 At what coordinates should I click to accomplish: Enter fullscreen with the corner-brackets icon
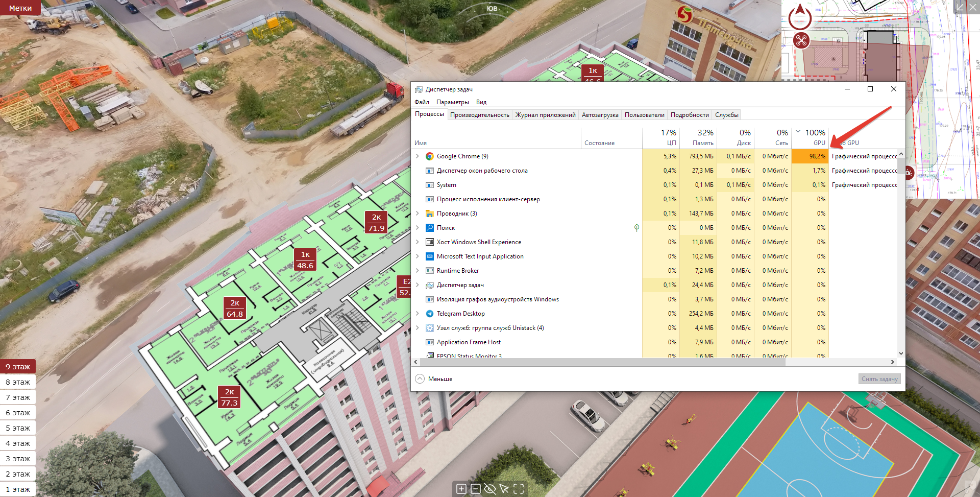[x=519, y=489]
